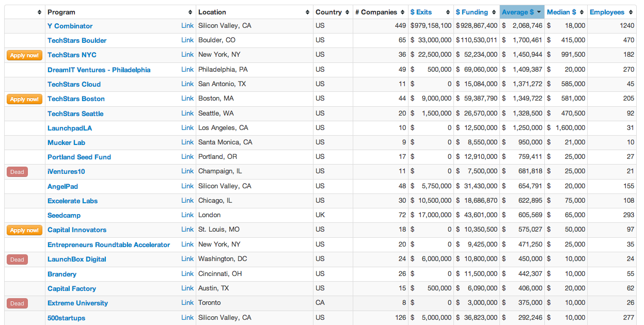
Task: Select the average value '2,068,746'
Action: point(527,25)
